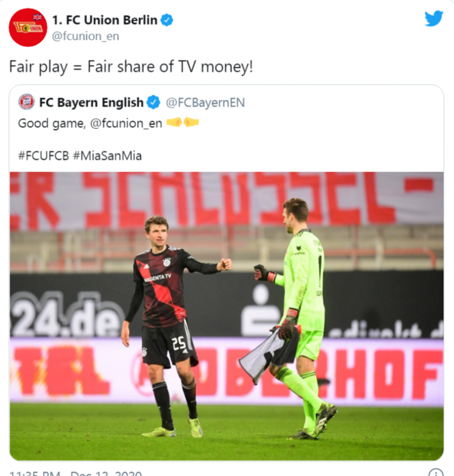The height and width of the screenshot is (476, 454).
Task: Click the verified badge next to FC Bayern English
Action: (x=153, y=102)
